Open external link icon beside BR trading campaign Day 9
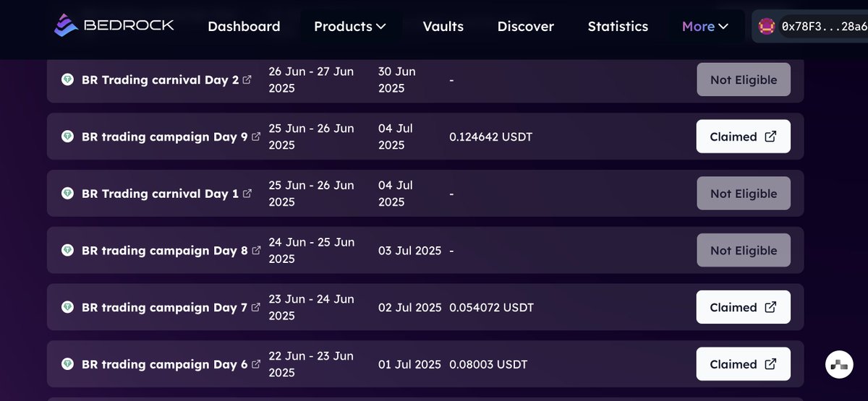Viewport: 868px width, 401px height. (x=255, y=137)
